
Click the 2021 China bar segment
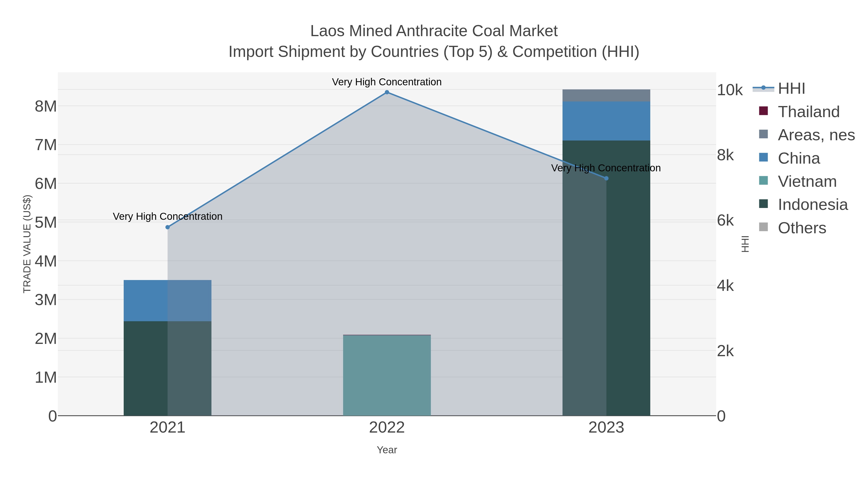(x=168, y=301)
